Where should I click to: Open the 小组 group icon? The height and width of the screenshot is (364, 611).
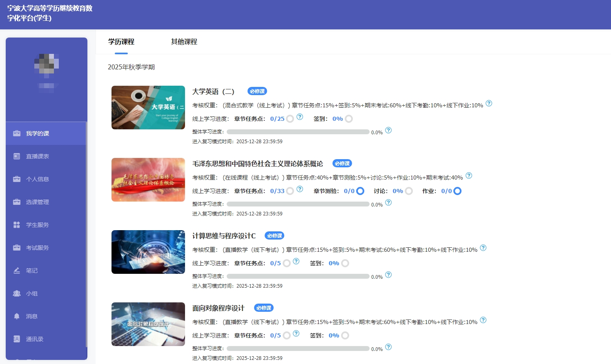click(x=17, y=293)
